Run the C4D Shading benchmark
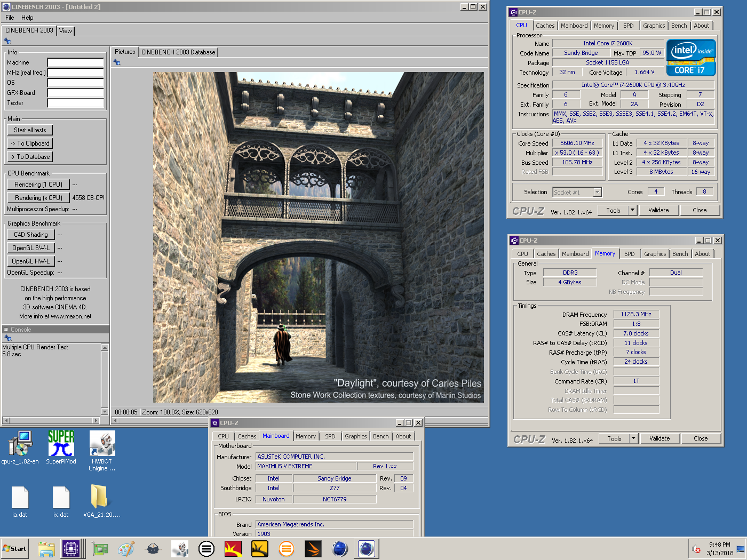This screenshot has height=560, width=747. tap(31, 235)
